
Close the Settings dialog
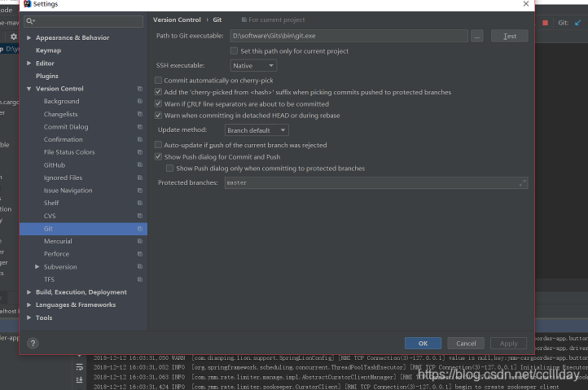[526, 4]
